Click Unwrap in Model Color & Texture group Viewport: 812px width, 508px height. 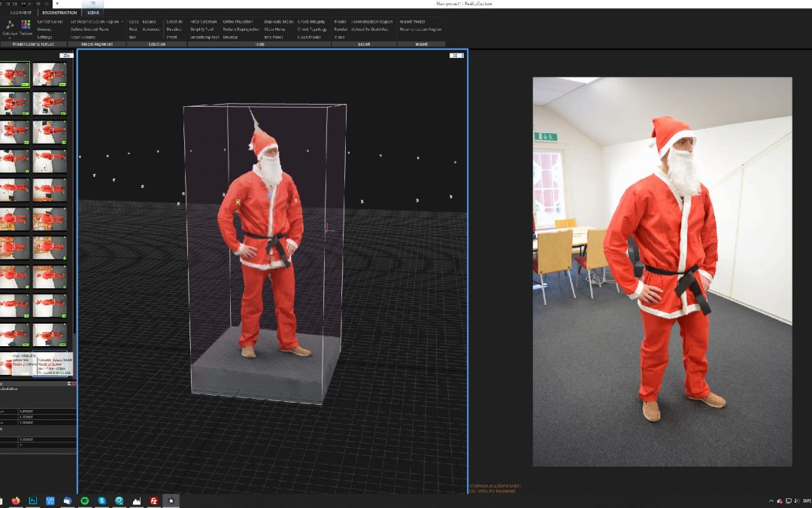(x=44, y=29)
